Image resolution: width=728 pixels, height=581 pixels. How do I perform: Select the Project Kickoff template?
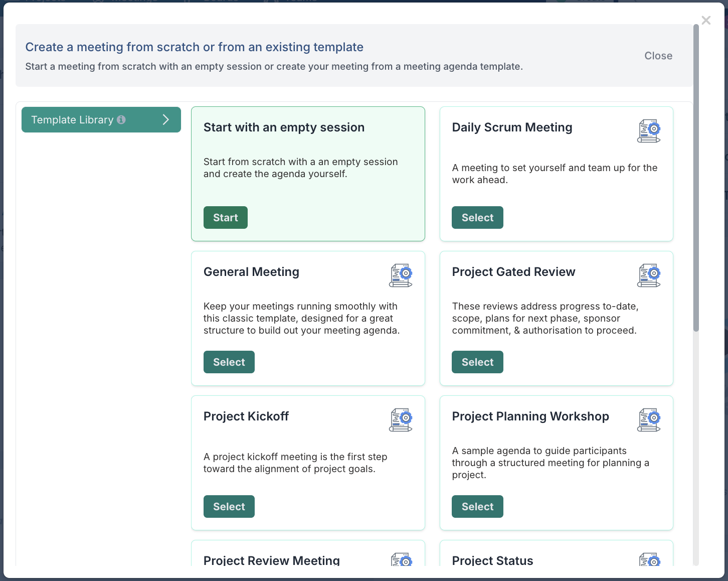click(229, 507)
